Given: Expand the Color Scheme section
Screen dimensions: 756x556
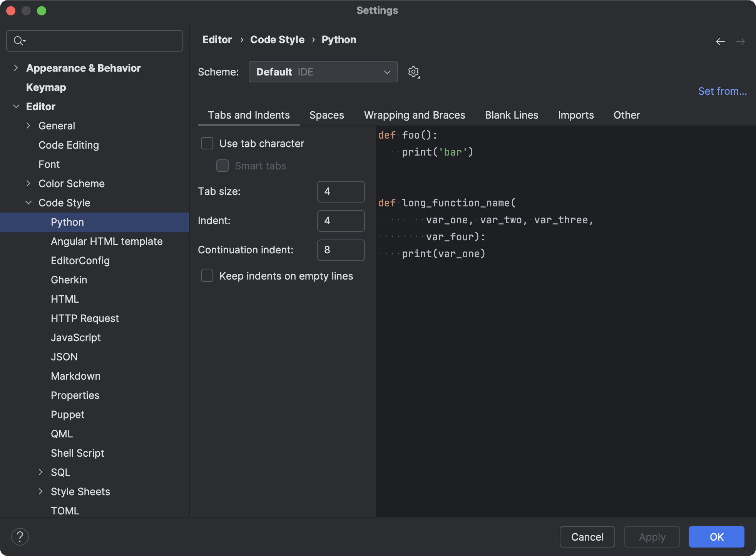Looking at the screenshot, I should coord(28,184).
